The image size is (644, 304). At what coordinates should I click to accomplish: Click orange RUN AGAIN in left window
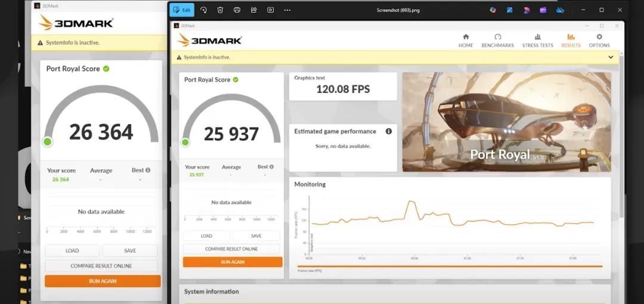pyautogui.click(x=103, y=281)
